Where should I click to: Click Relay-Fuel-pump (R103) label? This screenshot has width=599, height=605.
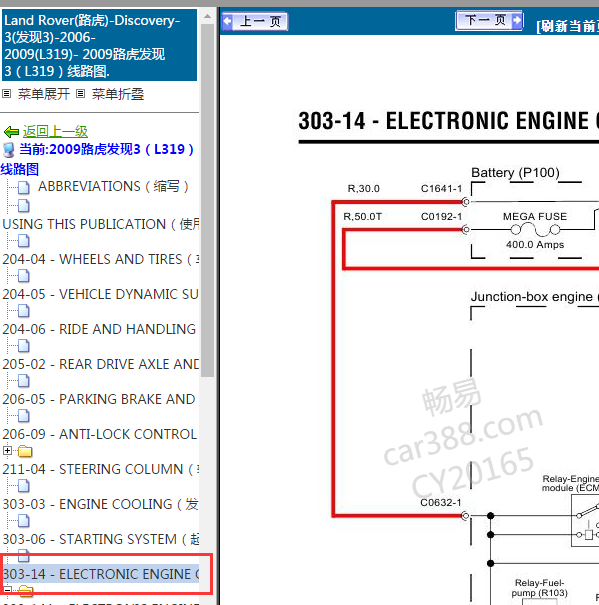click(539, 588)
